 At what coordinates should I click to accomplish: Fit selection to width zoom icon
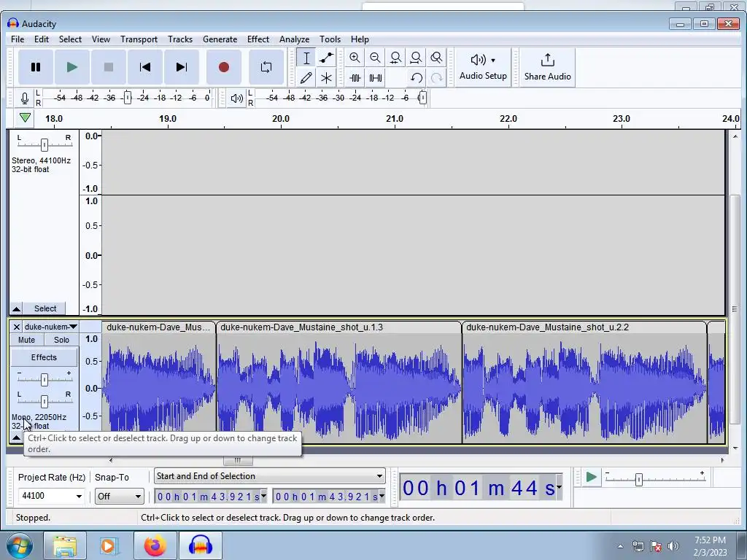pyautogui.click(x=395, y=58)
